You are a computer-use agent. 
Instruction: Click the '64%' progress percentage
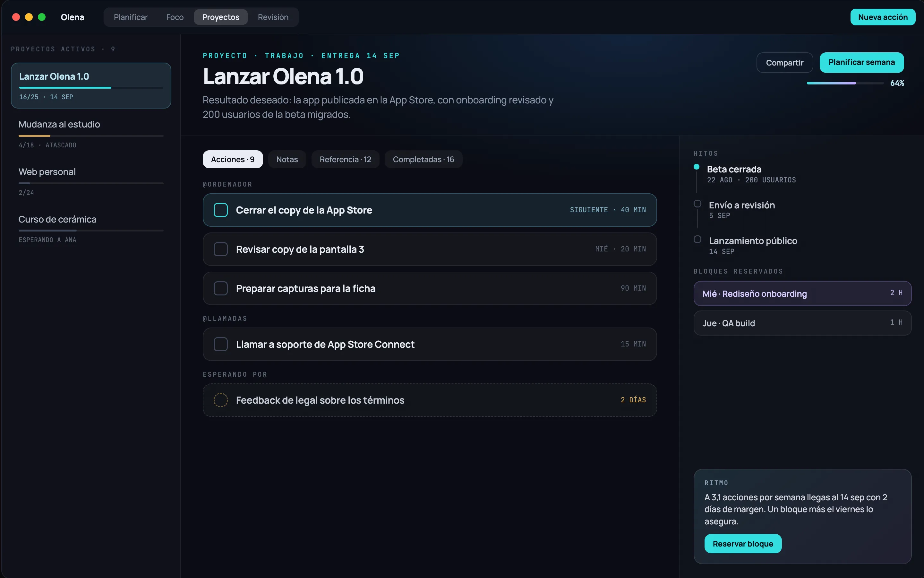(897, 83)
